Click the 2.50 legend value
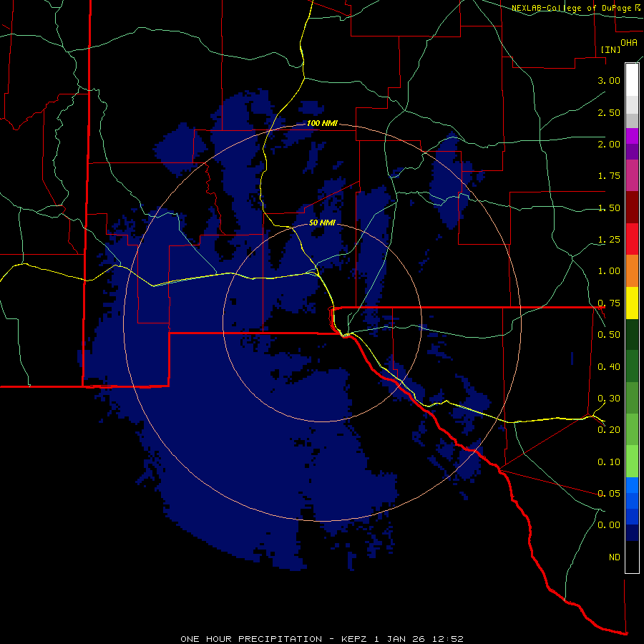Viewport: 644px width, 644px height. (609, 112)
